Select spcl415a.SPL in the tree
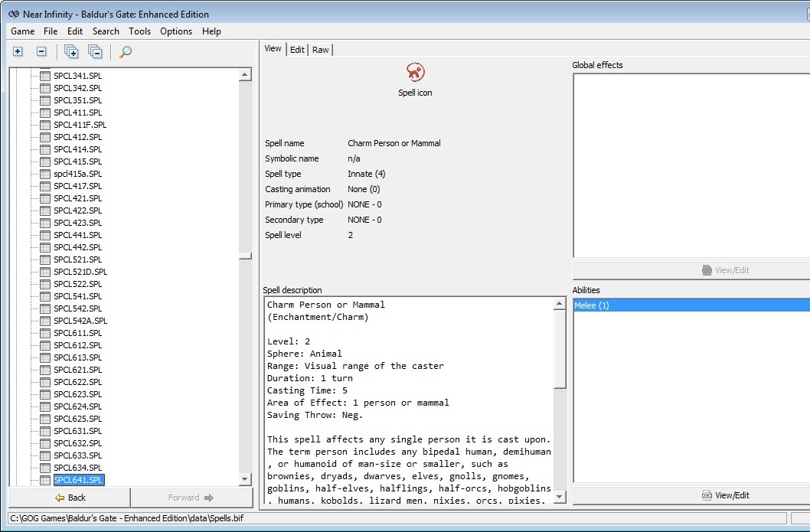Image resolution: width=810 pixels, height=532 pixels. 77,174
